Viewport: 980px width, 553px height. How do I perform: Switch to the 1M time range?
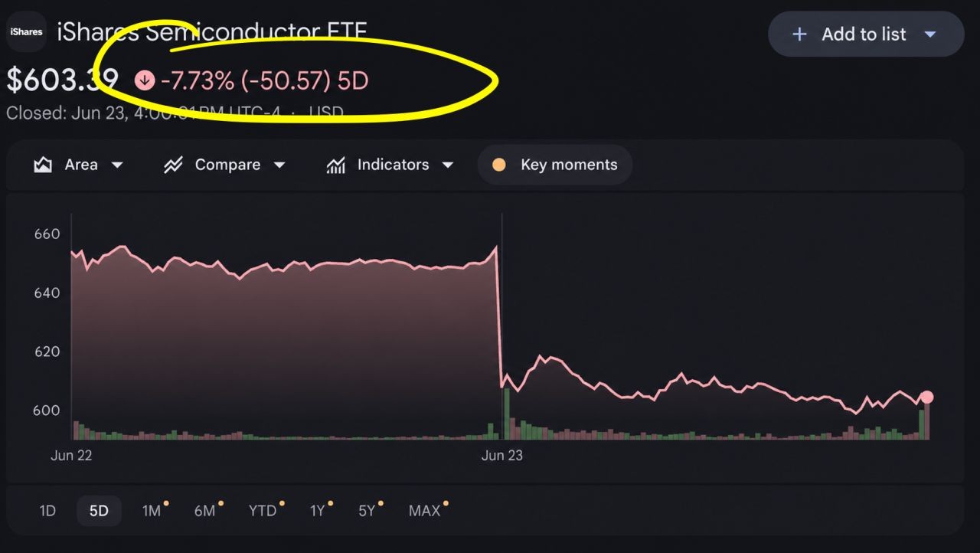[152, 511]
